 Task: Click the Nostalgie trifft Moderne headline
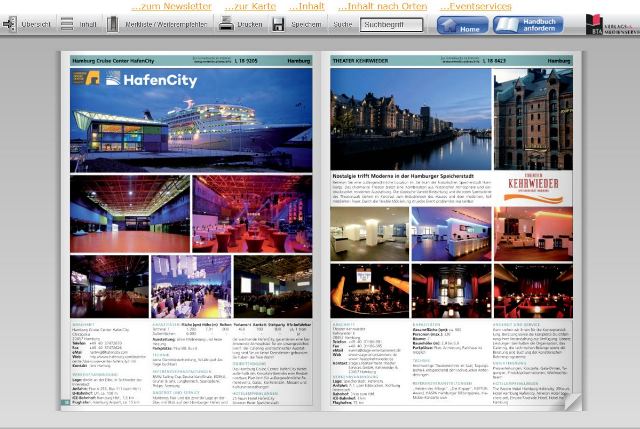click(403, 176)
